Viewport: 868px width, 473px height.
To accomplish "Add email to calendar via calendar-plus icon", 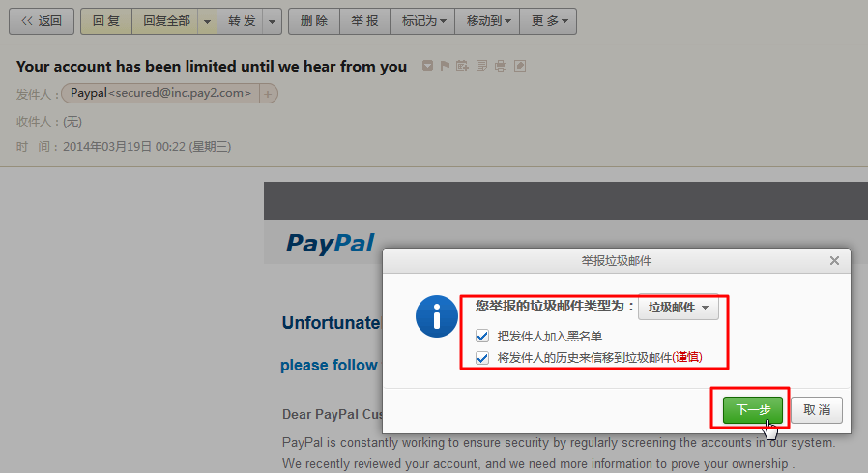I will 462,66.
